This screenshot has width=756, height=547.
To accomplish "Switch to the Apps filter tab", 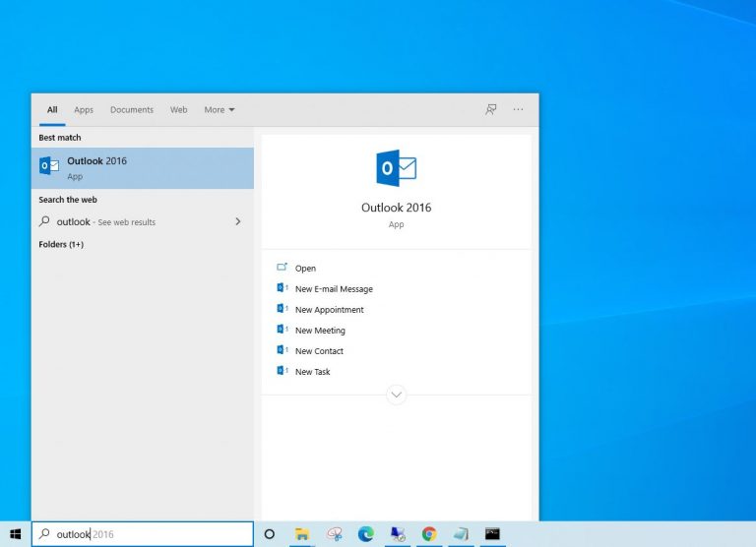I will click(84, 110).
